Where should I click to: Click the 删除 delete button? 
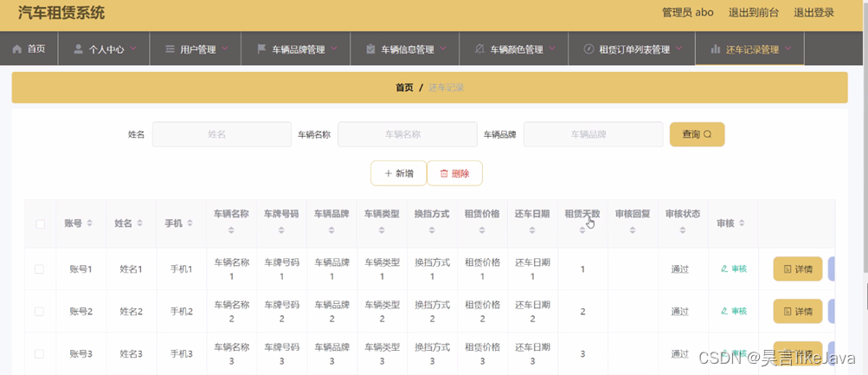(454, 173)
